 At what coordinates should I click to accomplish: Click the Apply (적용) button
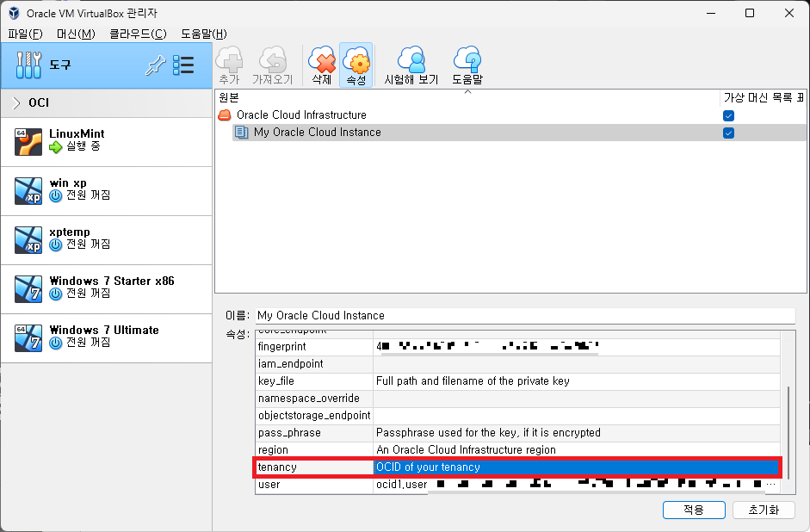pyautogui.click(x=694, y=510)
